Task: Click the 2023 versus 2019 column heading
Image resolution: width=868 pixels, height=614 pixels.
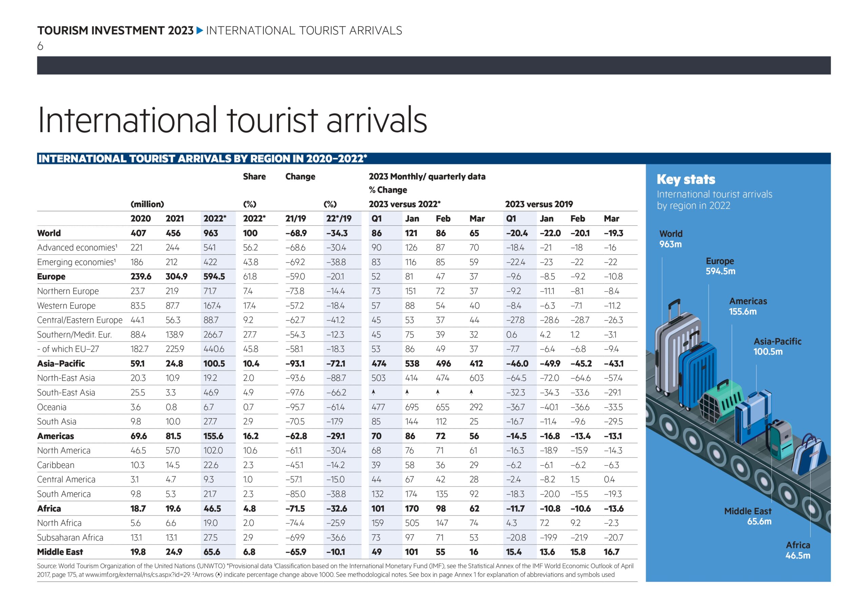Action: [x=539, y=204]
